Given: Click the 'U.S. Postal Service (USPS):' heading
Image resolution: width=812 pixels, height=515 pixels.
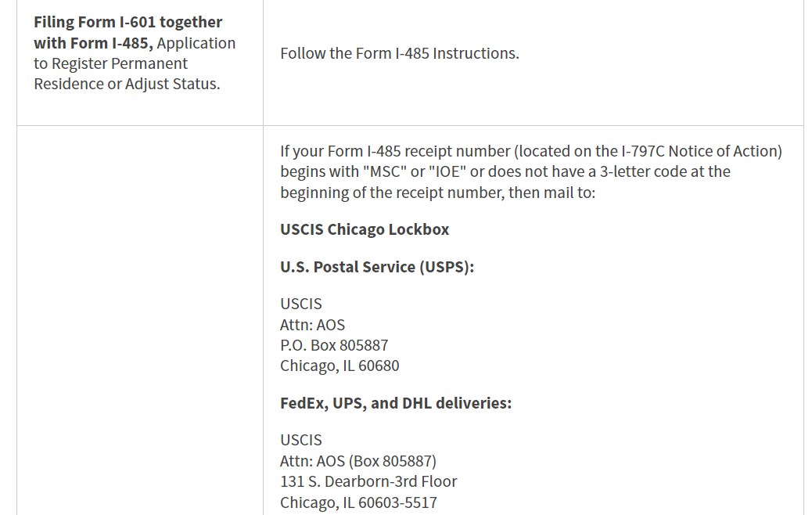Looking at the screenshot, I should click(377, 267).
